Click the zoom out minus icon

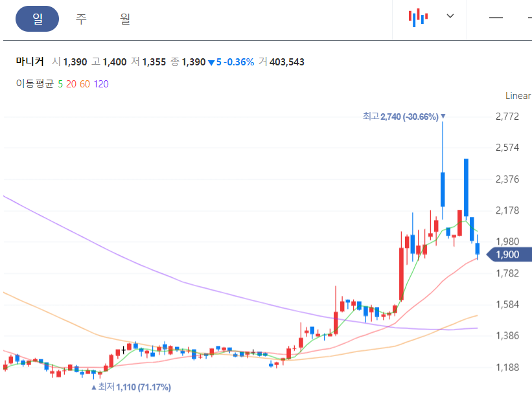tap(496, 17)
